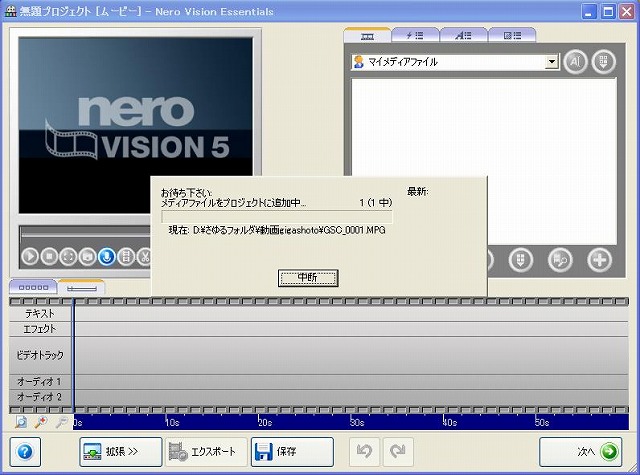Click the empty media file list area
The image size is (640, 475).
pos(484,161)
